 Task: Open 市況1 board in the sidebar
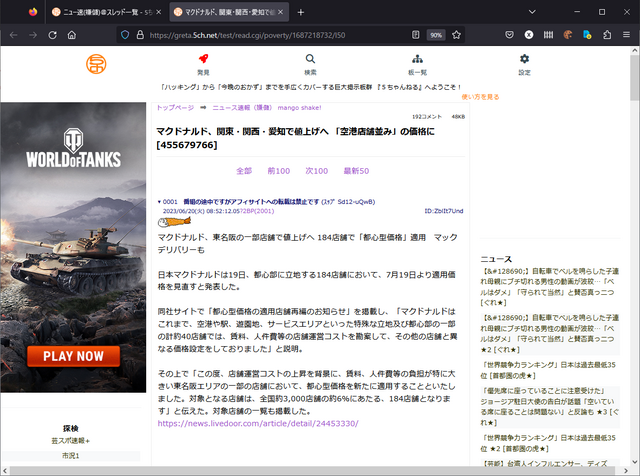pyautogui.click(x=71, y=456)
